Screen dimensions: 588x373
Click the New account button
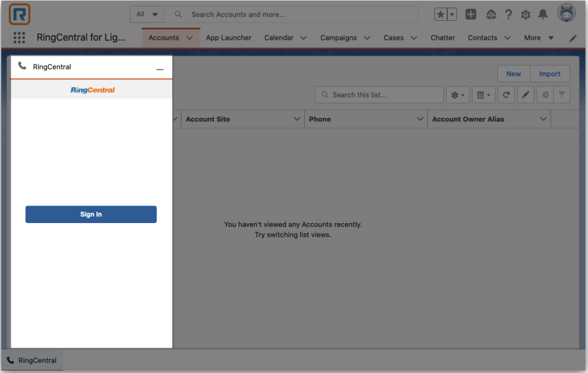click(x=514, y=74)
